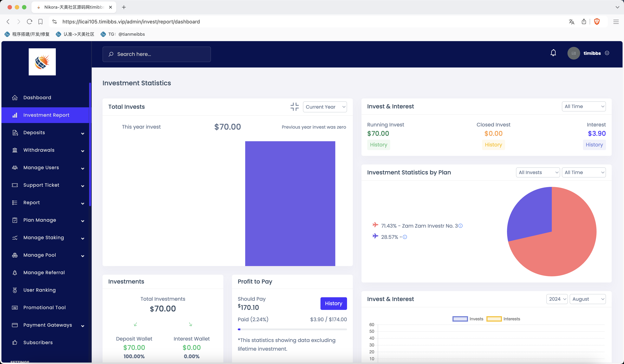Click the fullscreen expand icon on Total Invests

(x=295, y=107)
